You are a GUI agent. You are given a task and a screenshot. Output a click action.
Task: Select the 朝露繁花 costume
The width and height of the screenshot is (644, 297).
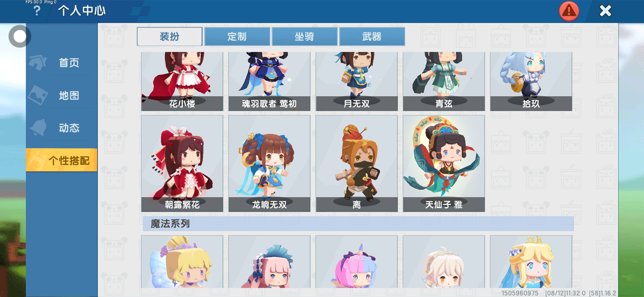coord(182,164)
